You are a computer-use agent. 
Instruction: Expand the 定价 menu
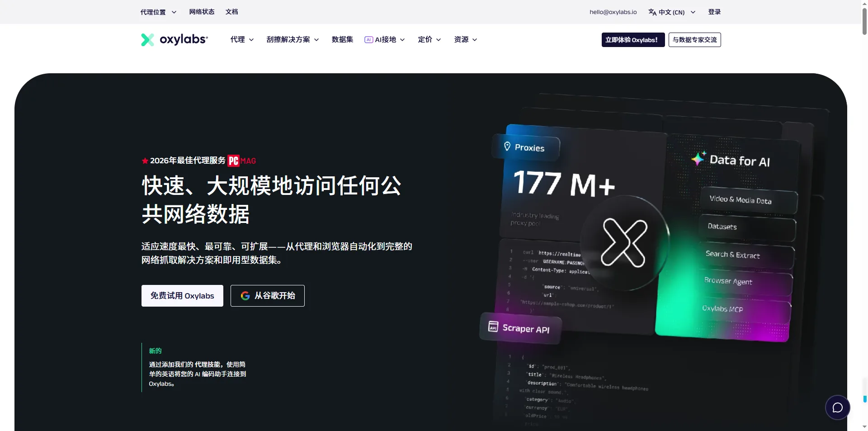click(x=429, y=40)
